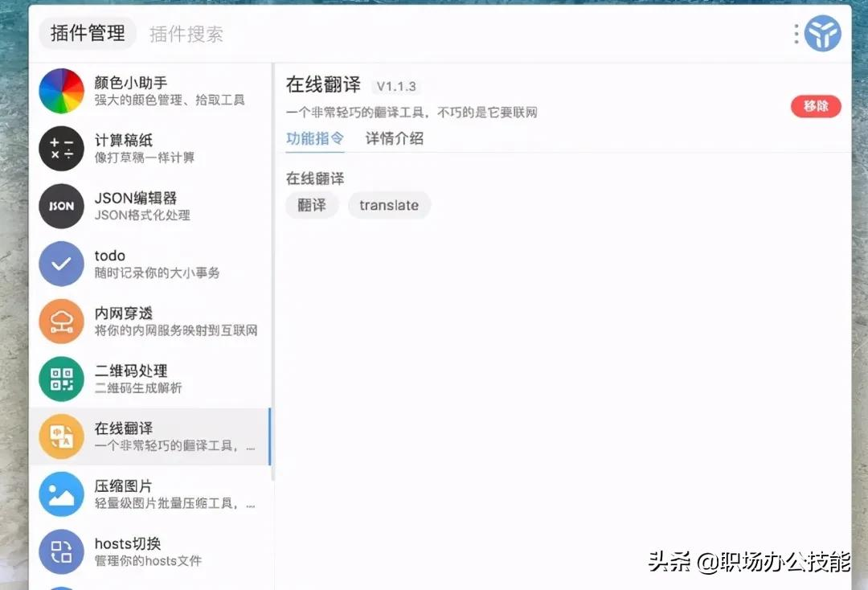
Task: Click the 压缩图片 image icon
Action: click(61, 494)
